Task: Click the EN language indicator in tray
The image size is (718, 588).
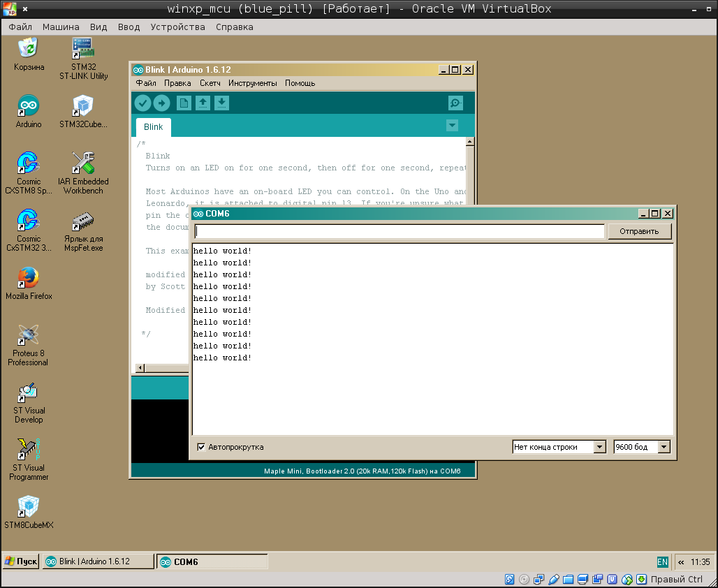Action: pyautogui.click(x=662, y=562)
